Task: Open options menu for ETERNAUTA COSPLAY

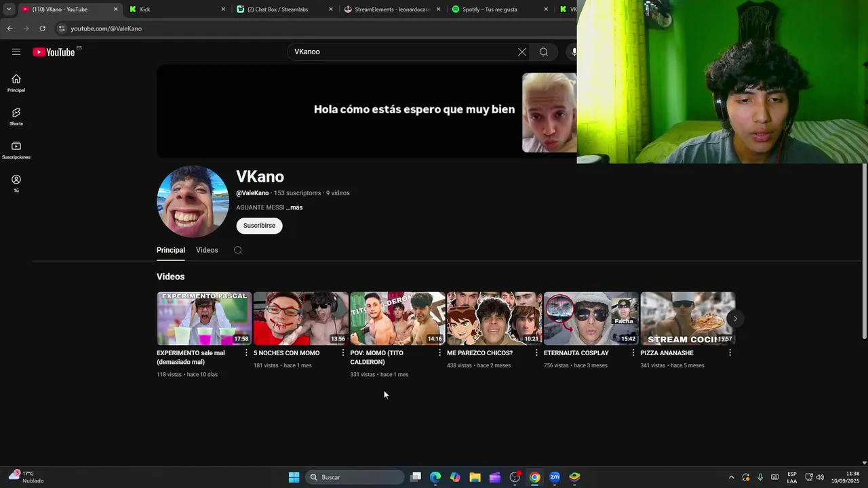Action: click(633, 353)
